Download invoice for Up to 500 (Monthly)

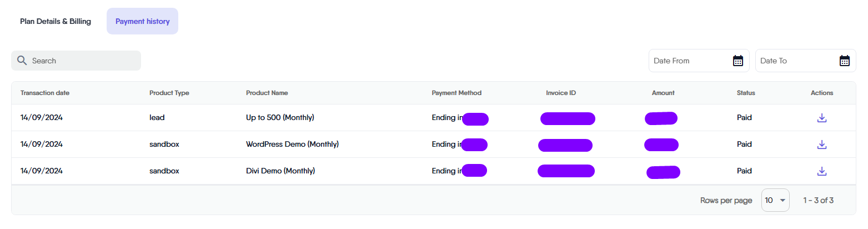coord(822,118)
